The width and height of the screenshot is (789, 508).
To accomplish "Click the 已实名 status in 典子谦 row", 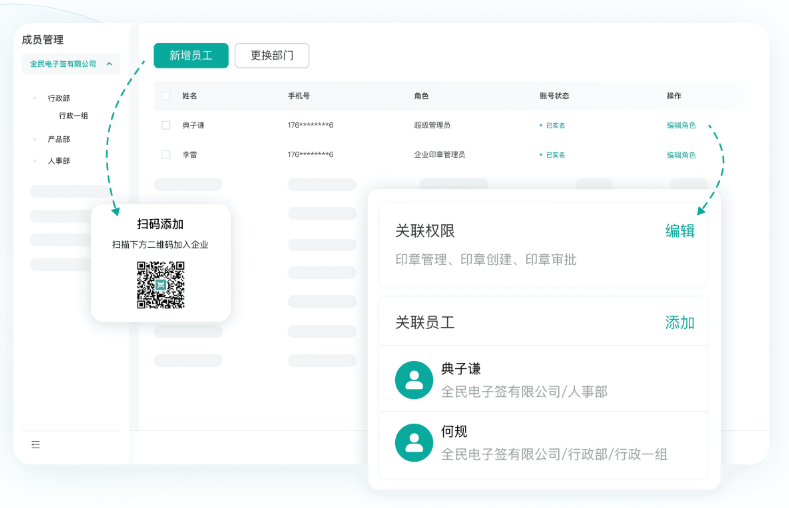I will pyautogui.click(x=552, y=125).
